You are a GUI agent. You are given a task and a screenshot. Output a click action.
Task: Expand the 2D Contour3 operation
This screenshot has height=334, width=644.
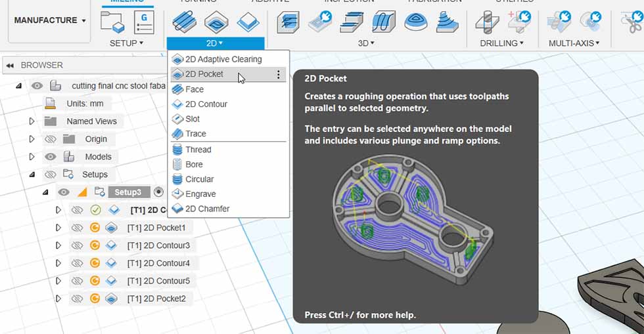point(58,245)
